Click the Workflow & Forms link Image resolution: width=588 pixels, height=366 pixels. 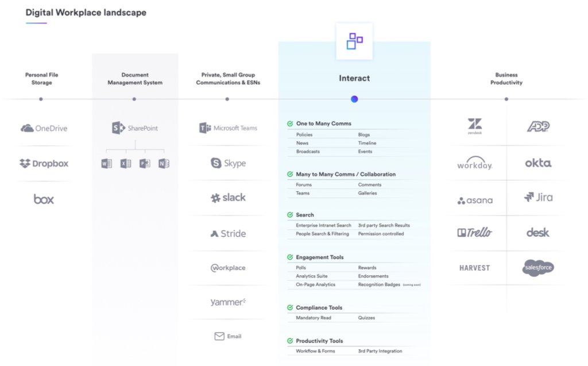point(315,350)
